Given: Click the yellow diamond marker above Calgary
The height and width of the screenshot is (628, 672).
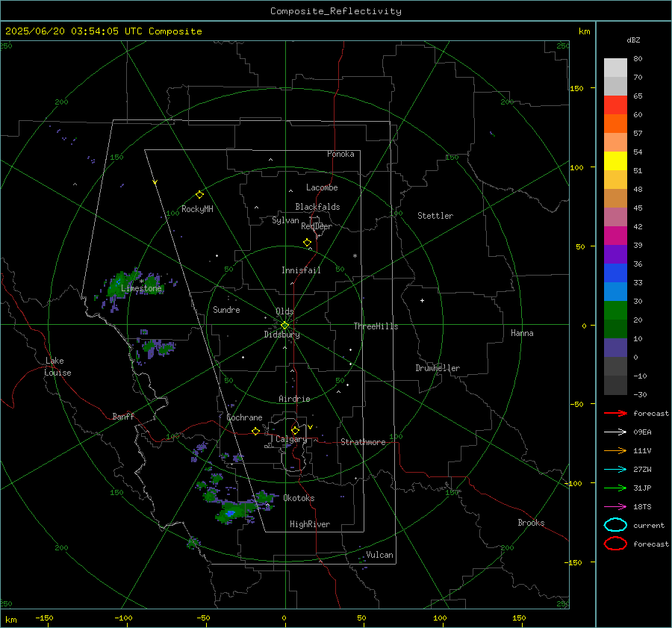Looking at the screenshot, I should (295, 430).
